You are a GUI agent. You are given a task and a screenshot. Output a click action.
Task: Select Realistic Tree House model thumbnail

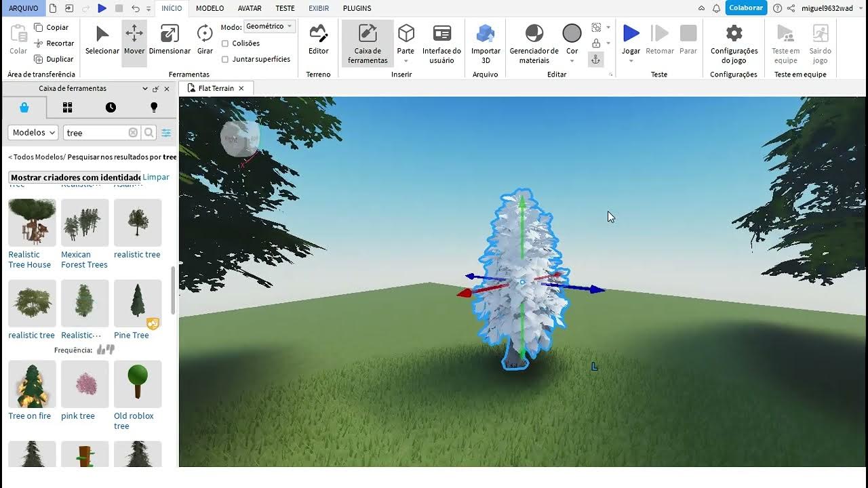[x=32, y=222]
